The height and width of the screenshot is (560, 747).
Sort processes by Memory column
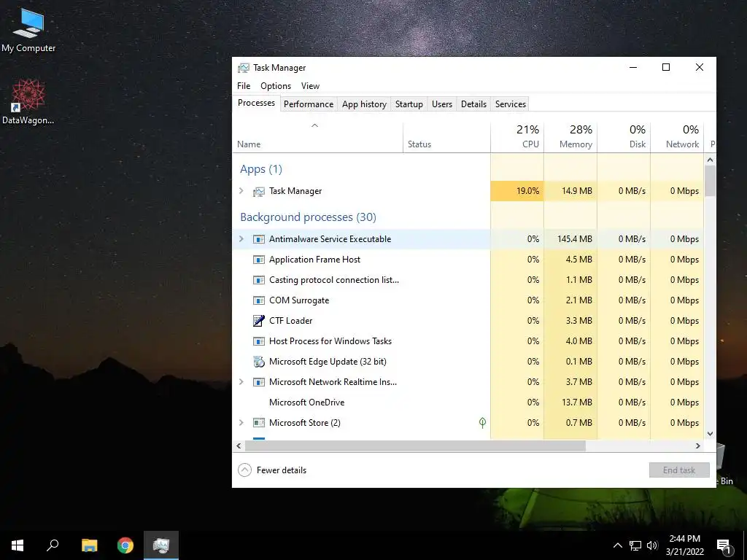(570, 138)
